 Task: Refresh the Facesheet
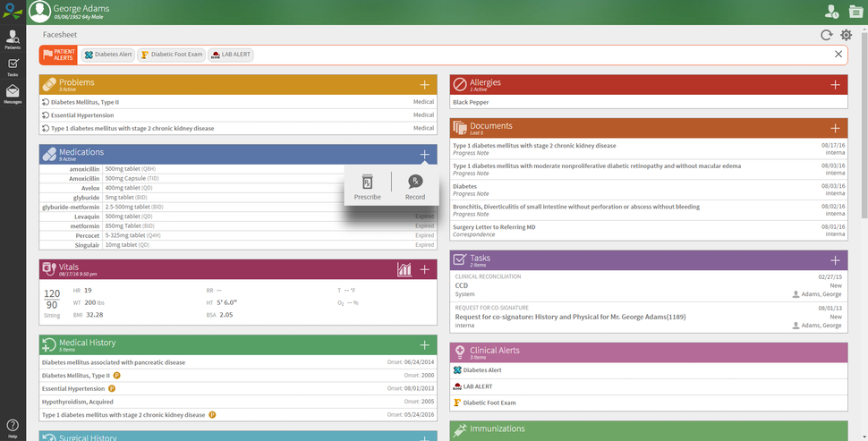point(827,35)
